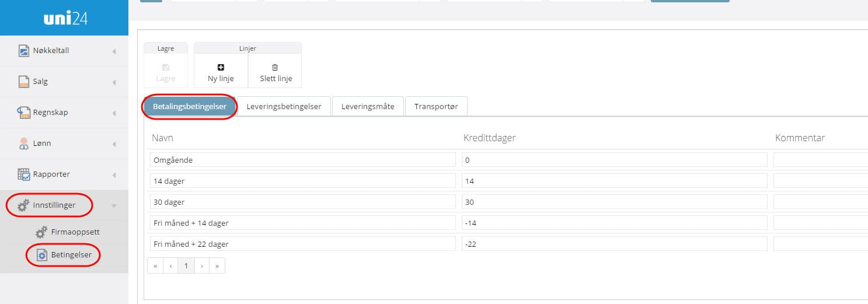Click the uni24 logo
The width and height of the screenshot is (868, 304).
pyautogui.click(x=64, y=18)
